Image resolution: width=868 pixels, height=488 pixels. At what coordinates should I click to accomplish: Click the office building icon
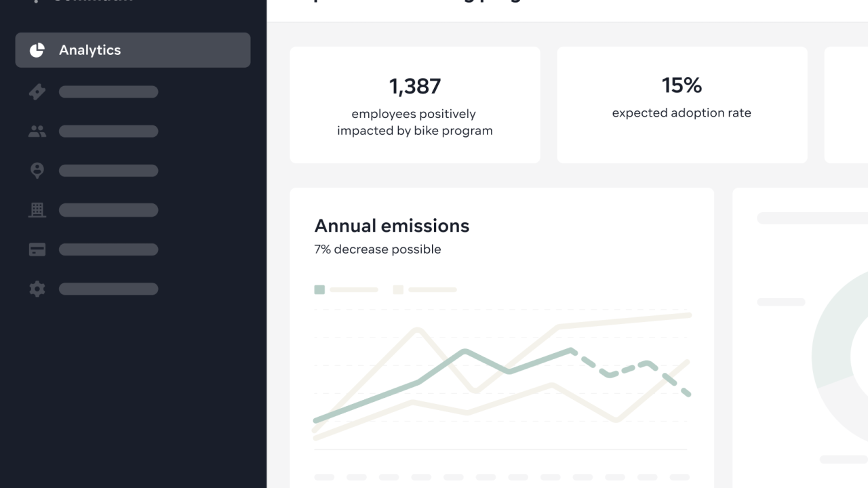click(x=37, y=210)
